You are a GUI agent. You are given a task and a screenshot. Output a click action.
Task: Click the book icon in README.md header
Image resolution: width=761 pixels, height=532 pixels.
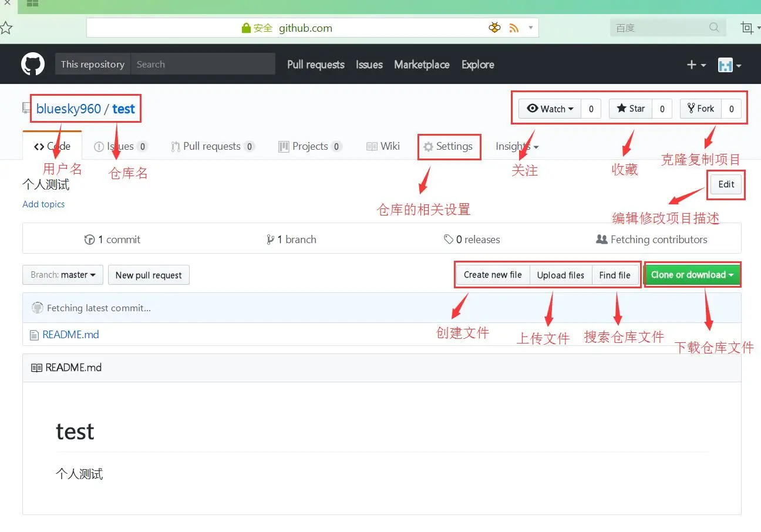(36, 368)
